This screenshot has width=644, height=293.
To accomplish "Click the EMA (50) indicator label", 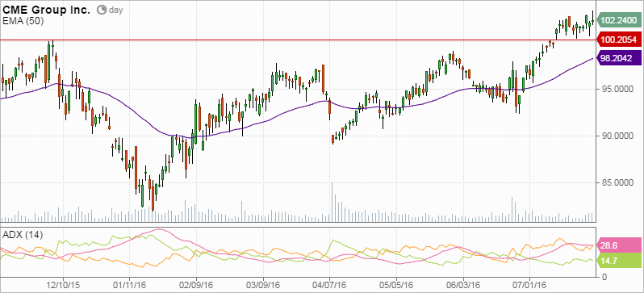I will click(x=23, y=21).
